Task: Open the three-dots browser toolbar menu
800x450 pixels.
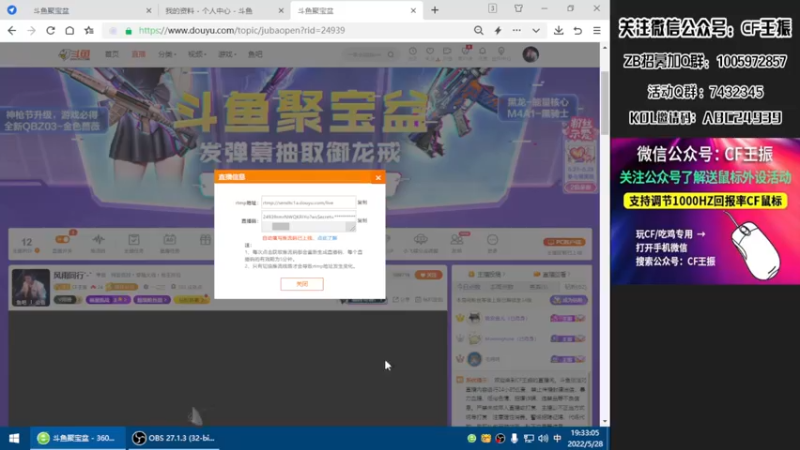Action: pos(517,31)
